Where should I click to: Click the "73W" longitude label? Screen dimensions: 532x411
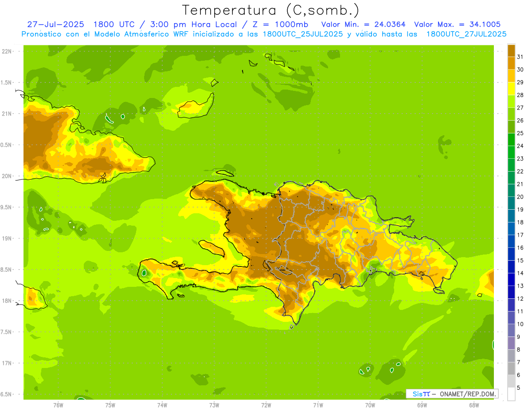click(214, 405)
